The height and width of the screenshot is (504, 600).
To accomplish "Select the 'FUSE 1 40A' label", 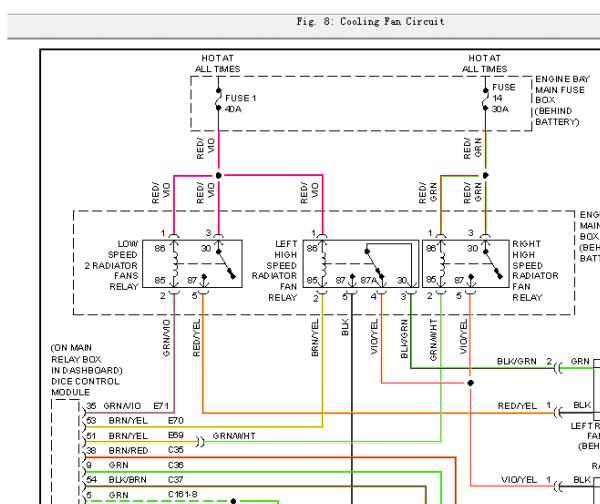I will 240,104.
